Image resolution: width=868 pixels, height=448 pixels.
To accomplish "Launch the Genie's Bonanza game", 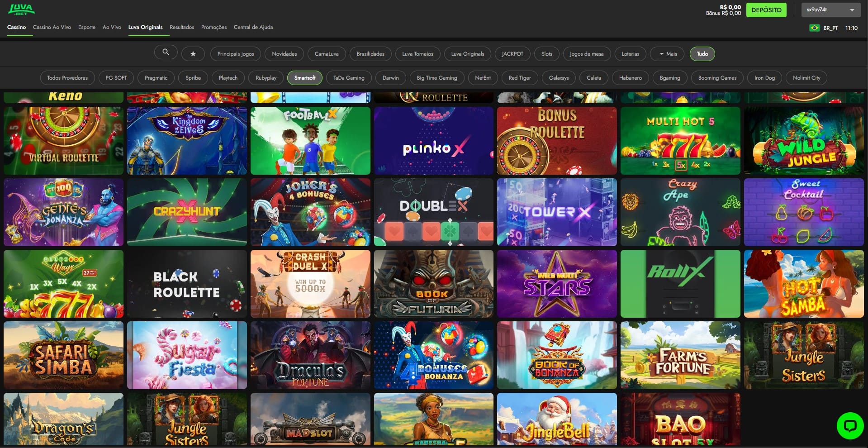I will click(x=63, y=212).
